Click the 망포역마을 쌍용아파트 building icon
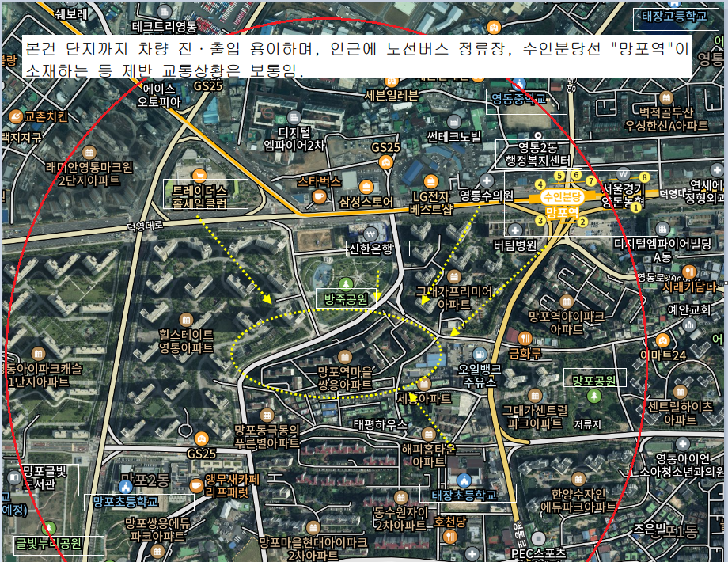Viewport: 728px width, 562px height. pos(344,357)
